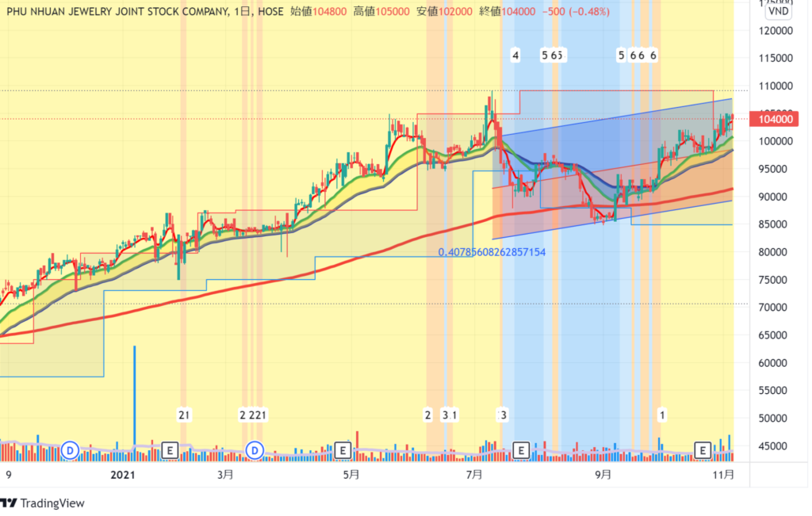Click the top label box showing 5 6 5
812x516 pixels.
coord(553,55)
